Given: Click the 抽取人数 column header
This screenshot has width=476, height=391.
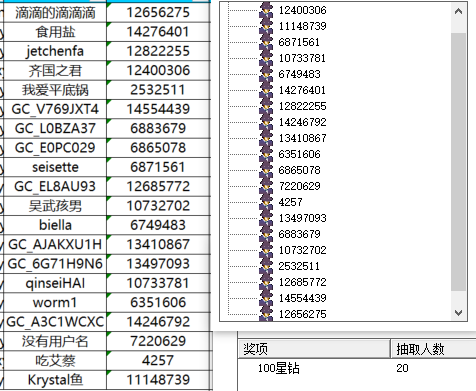Looking at the screenshot, I should [x=433, y=349].
